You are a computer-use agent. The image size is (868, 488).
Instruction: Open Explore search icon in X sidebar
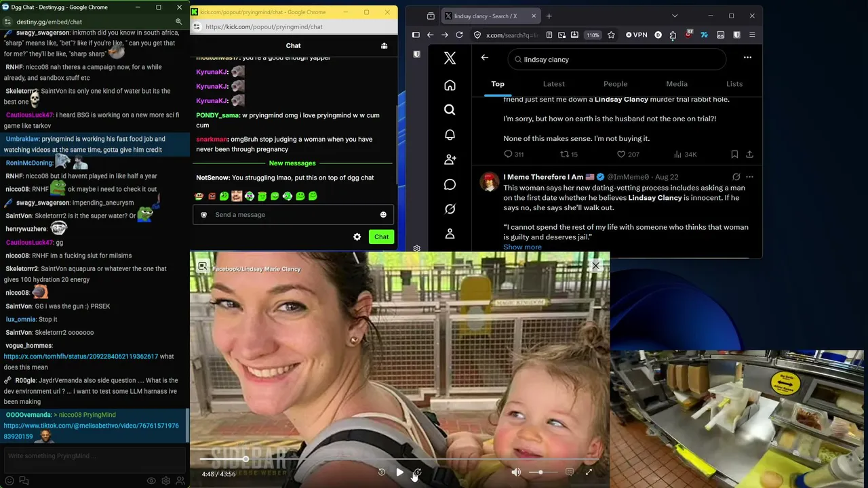tap(450, 110)
